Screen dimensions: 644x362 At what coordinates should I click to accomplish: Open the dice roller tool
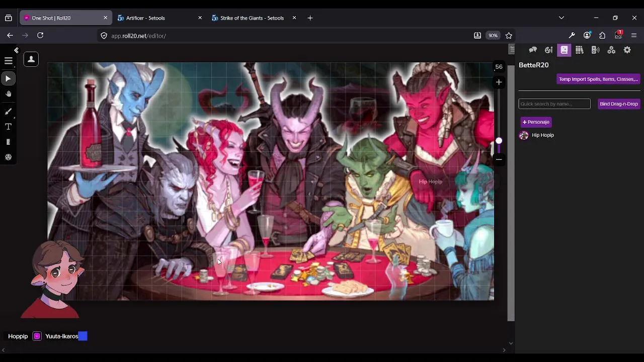point(9,157)
